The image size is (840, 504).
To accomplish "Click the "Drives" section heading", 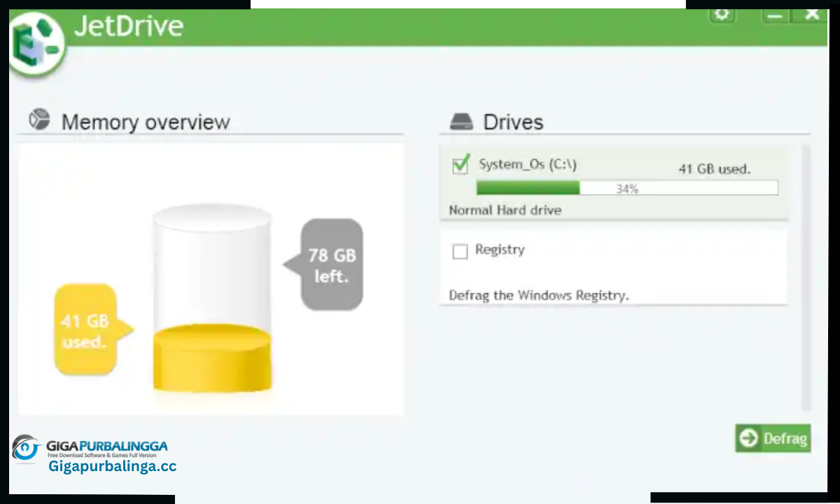I will (x=513, y=122).
